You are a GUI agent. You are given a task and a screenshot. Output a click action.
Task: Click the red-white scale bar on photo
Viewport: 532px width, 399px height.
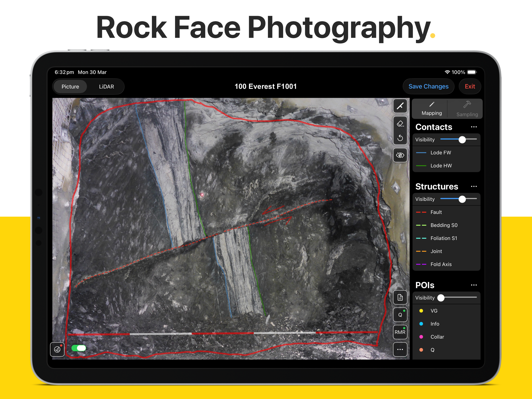[222, 334]
